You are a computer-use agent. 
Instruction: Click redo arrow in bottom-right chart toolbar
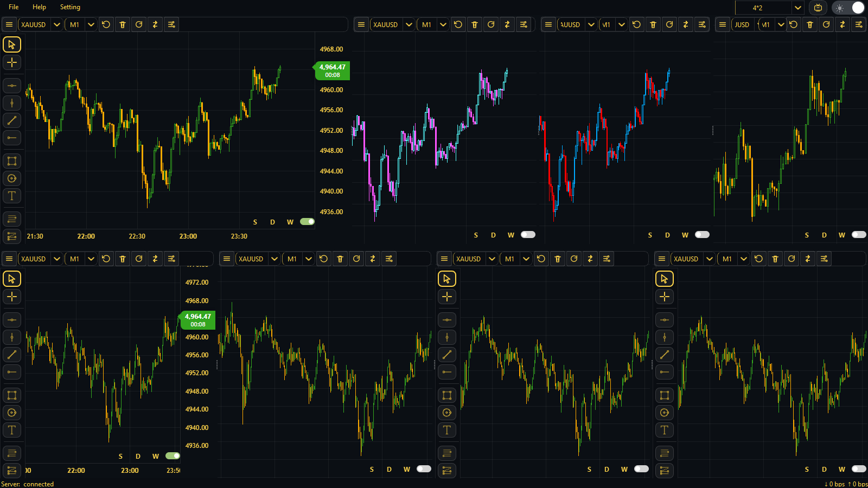click(792, 259)
